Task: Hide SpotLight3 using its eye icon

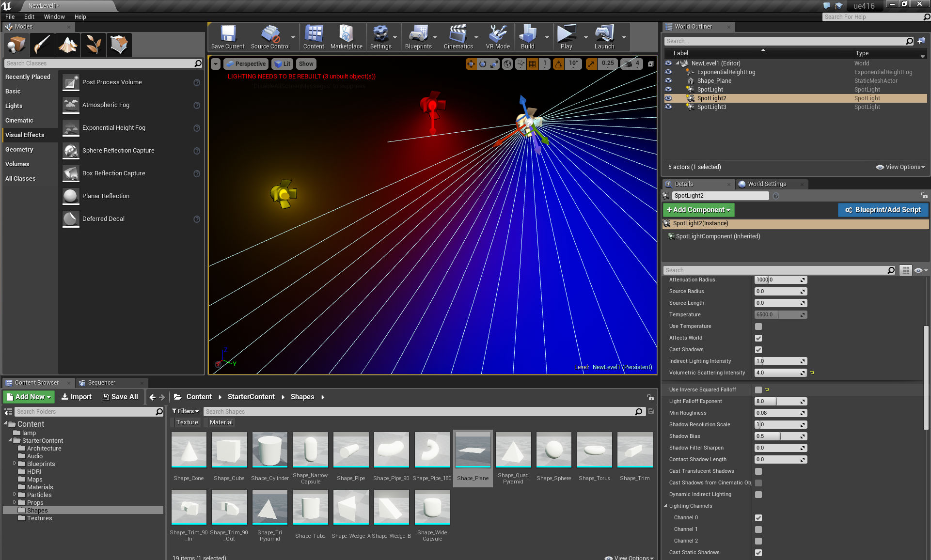Action: [668, 107]
